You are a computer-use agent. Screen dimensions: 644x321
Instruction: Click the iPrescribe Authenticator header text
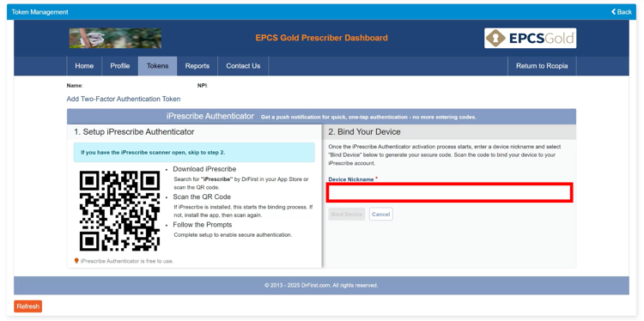tap(210, 117)
